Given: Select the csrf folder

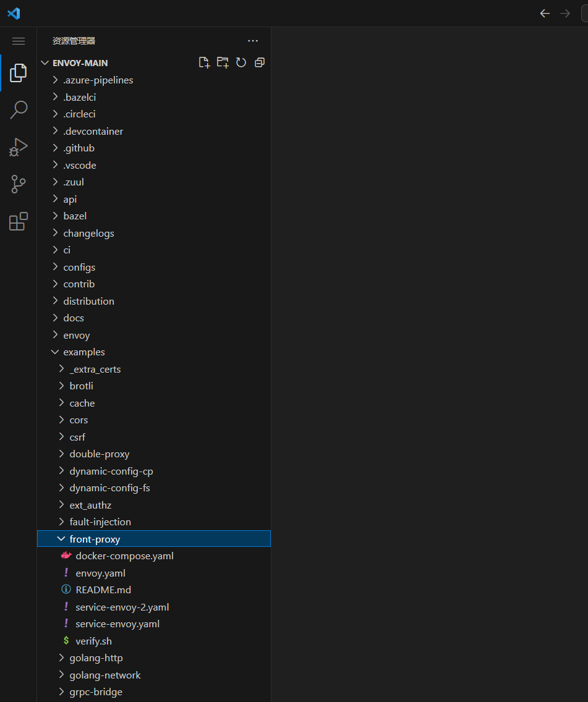Looking at the screenshot, I should point(154,437).
